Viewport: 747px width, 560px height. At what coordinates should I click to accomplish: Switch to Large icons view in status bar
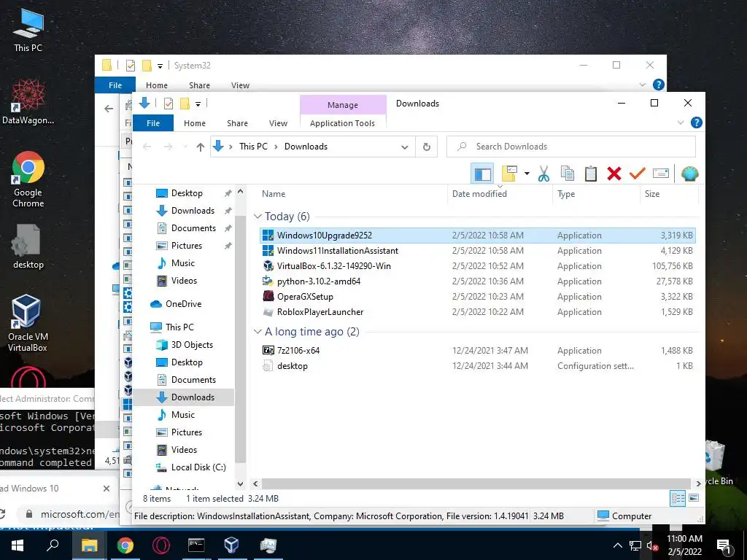tap(694, 499)
